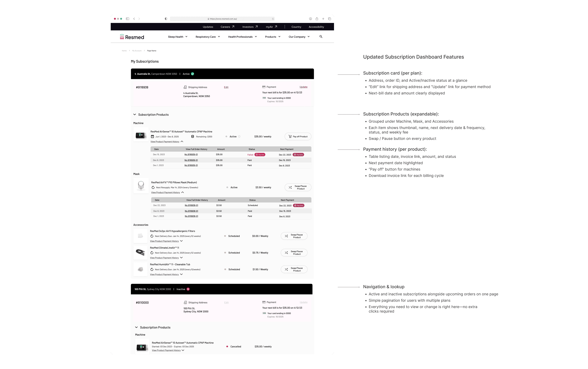This screenshot has height=369, width=588.
Task: Open the Accessibility top bar item
Action: point(316,27)
